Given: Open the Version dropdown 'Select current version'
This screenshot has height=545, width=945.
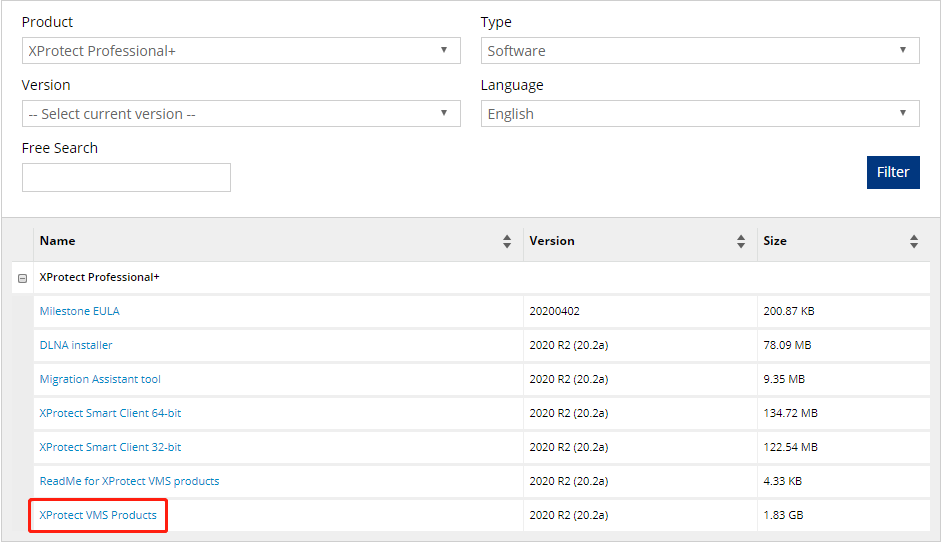Looking at the screenshot, I should [241, 113].
